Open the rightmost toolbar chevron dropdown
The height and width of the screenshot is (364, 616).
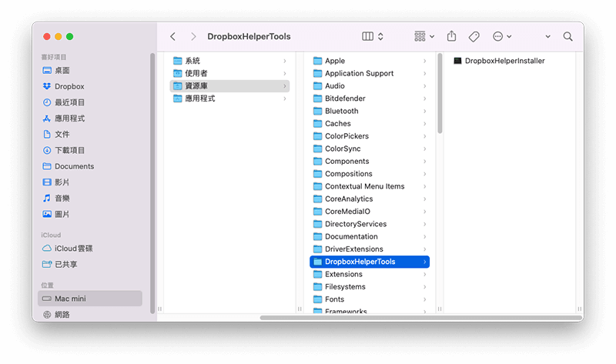coord(547,36)
